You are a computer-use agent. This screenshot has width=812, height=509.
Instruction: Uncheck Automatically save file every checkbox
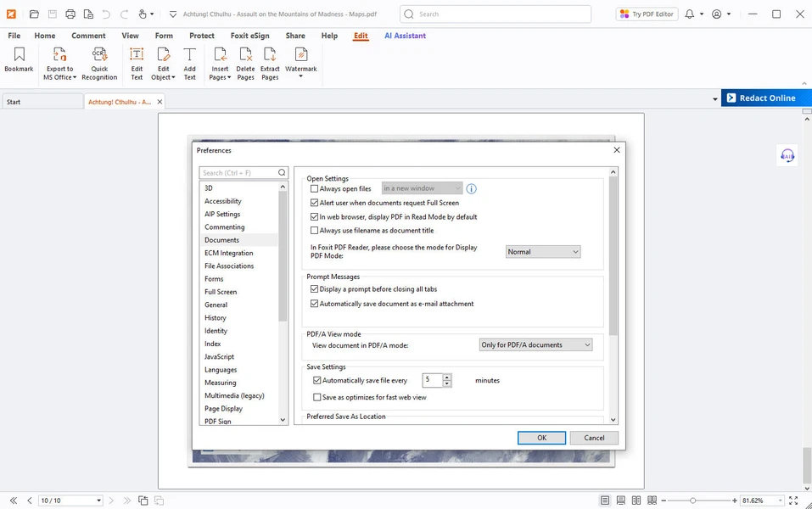pos(317,381)
